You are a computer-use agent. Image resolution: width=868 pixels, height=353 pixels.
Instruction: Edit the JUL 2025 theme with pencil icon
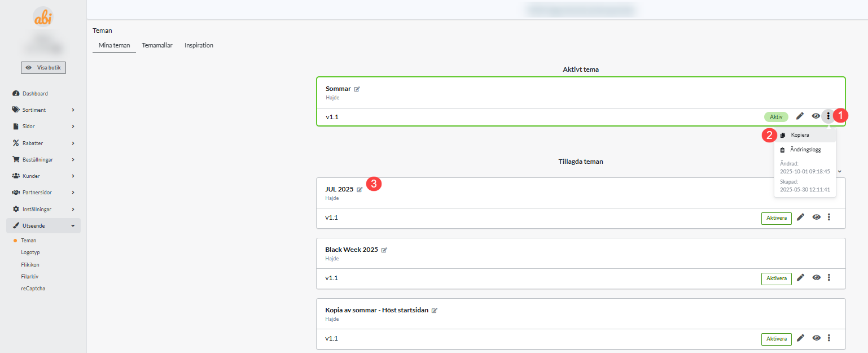[800, 217]
